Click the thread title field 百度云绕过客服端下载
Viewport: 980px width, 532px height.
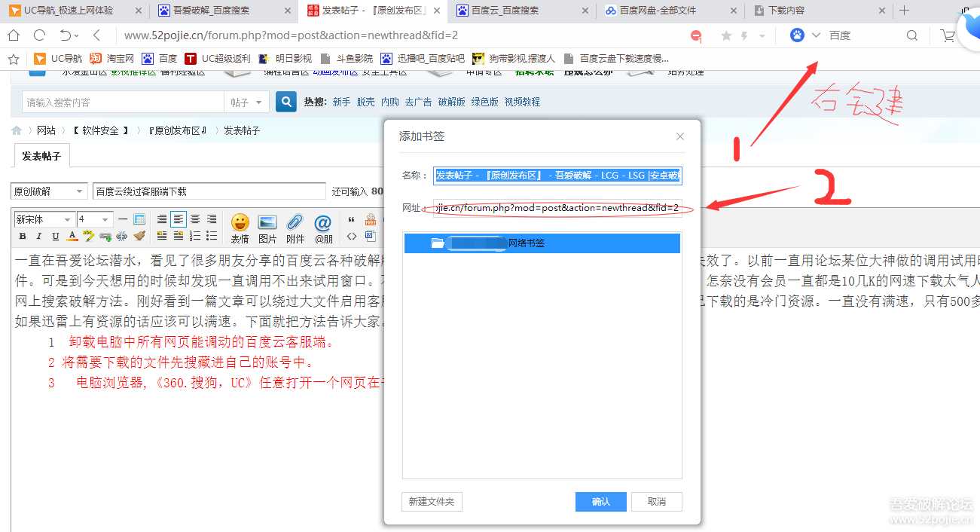[x=209, y=191]
